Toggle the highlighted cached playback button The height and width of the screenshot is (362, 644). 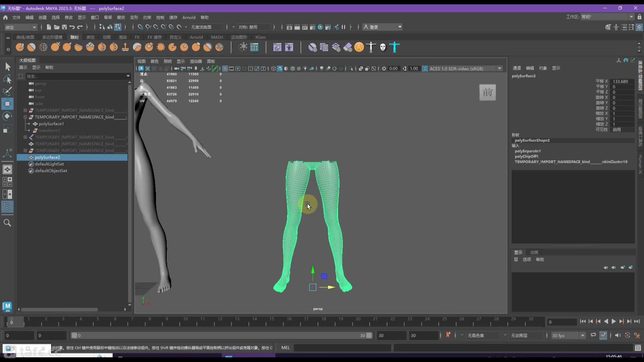click(x=603, y=335)
